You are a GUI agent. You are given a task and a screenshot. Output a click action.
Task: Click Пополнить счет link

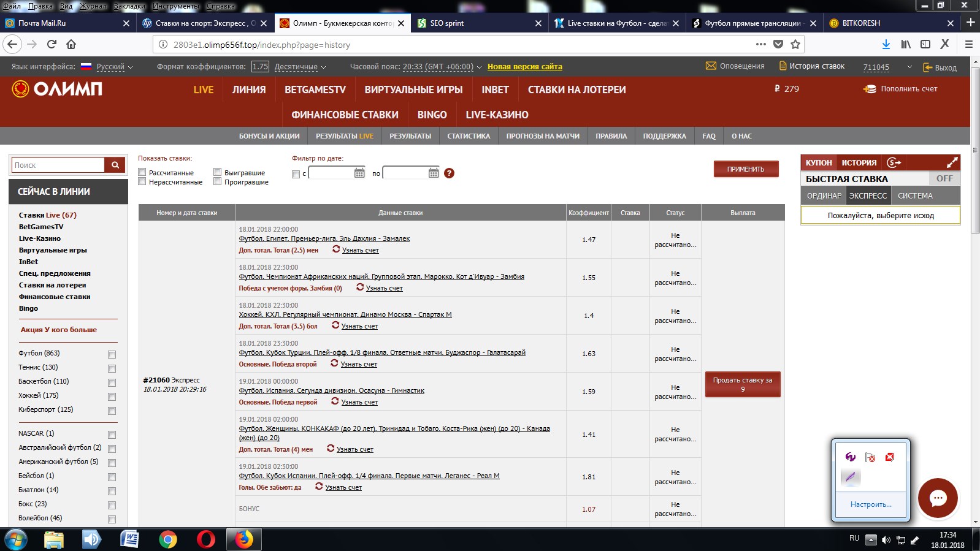coord(900,89)
